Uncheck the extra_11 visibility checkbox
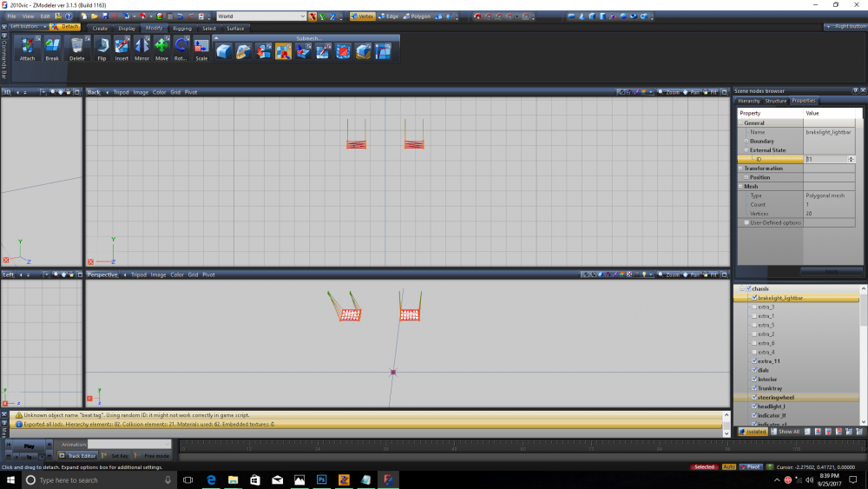 pos(754,361)
